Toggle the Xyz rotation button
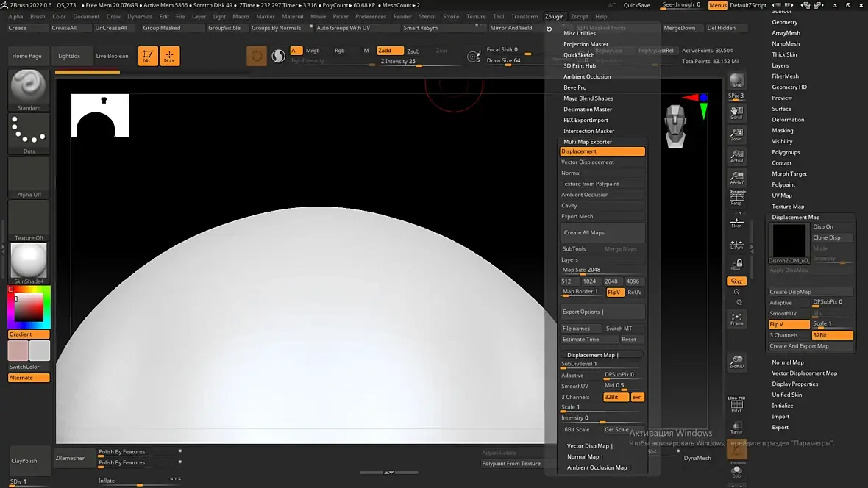Image resolution: width=868 pixels, height=488 pixels. tap(736, 281)
